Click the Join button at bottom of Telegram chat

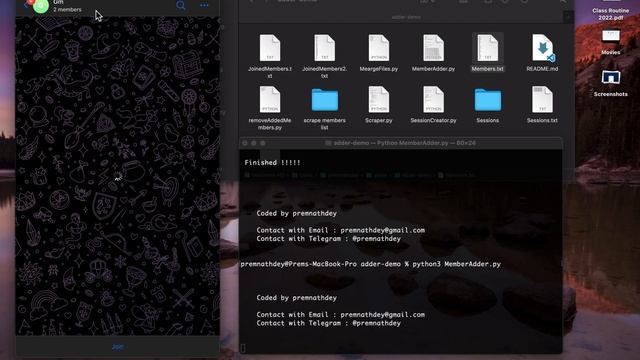(118, 347)
